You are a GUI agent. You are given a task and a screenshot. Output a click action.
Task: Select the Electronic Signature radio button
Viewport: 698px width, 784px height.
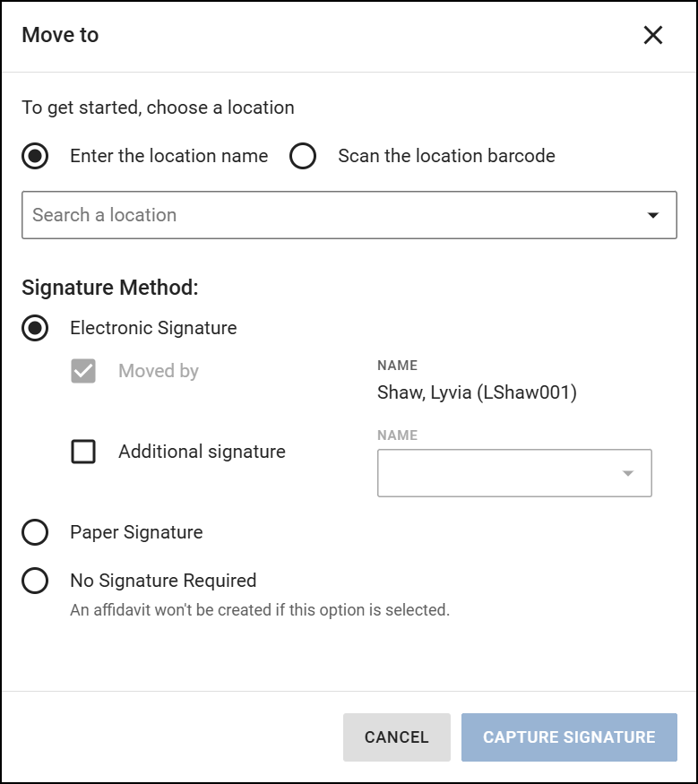[x=35, y=328]
